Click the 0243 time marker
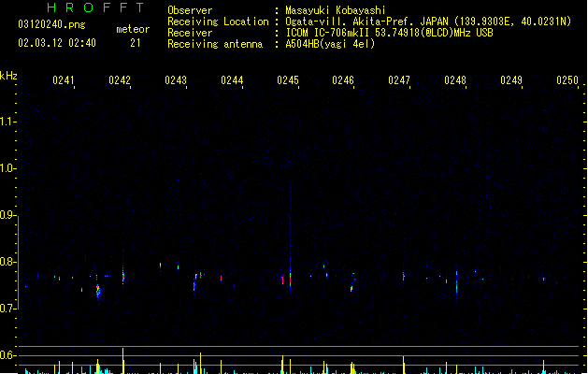Screen dimensions: 588x374 [176, 80]
